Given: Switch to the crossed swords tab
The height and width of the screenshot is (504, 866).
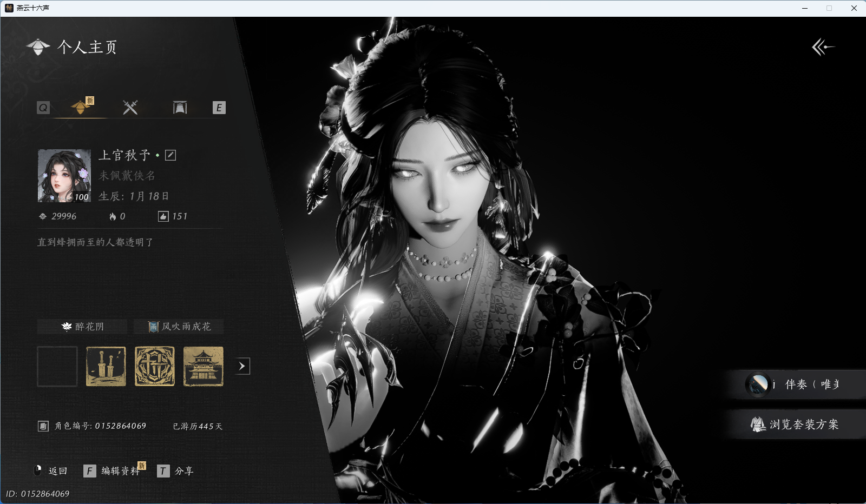Looking at the screenshot, I should pyautogui.click(x=130, y=107).
